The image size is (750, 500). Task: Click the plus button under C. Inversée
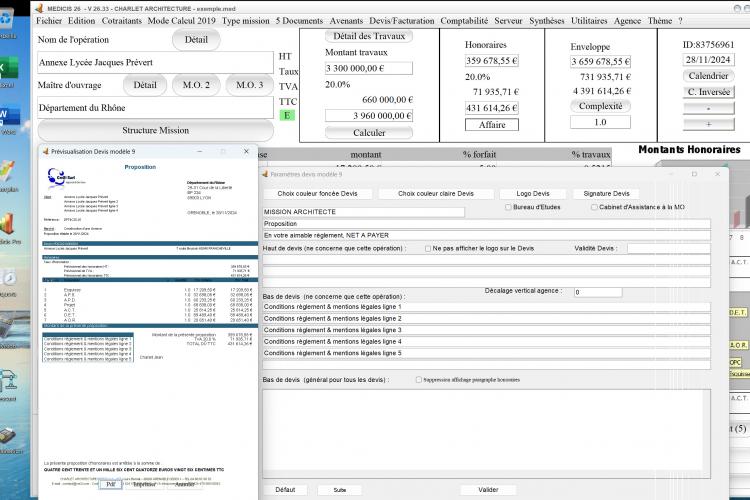tap(708, 123)
